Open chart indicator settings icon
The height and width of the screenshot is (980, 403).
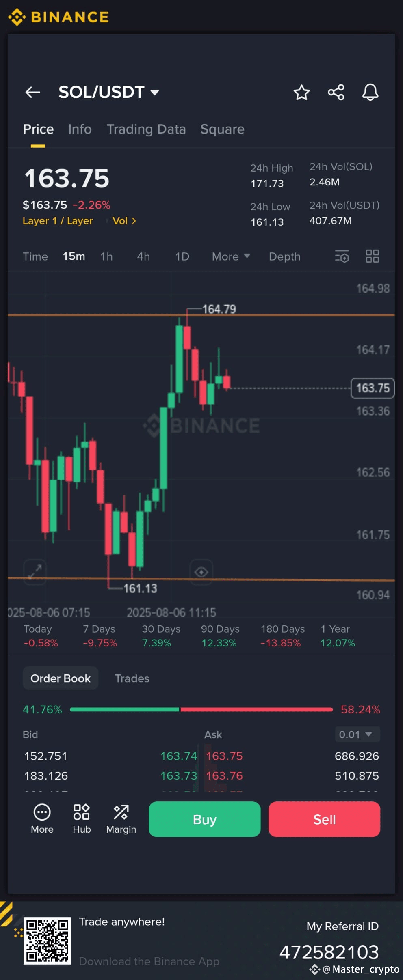[x=342, y=256]
